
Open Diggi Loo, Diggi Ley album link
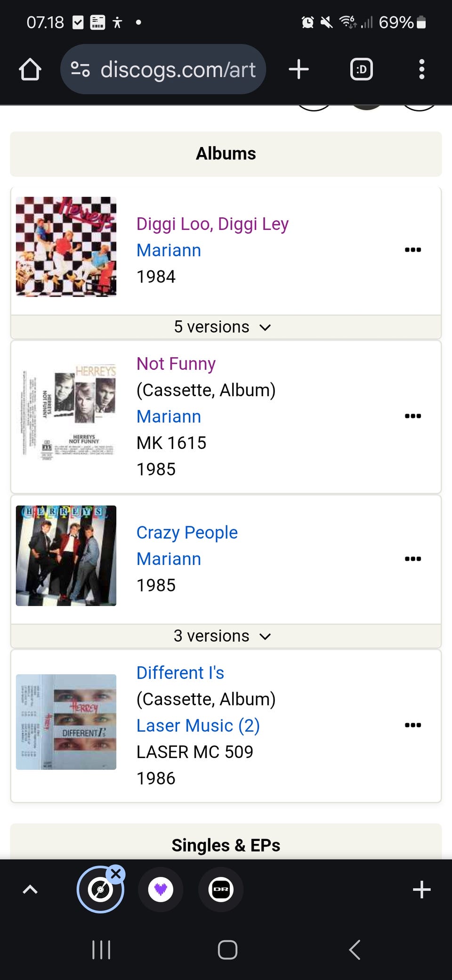(212, 224)
